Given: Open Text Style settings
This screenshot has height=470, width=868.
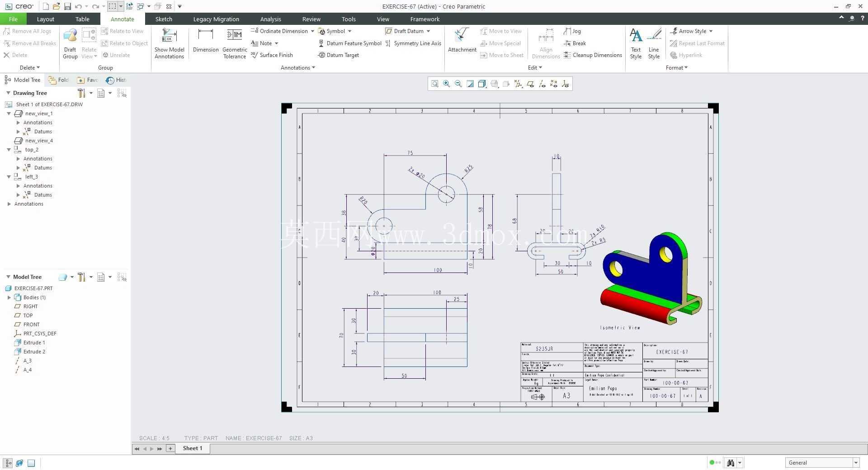Looking at the screenshot, I should (x=636, y=43).
